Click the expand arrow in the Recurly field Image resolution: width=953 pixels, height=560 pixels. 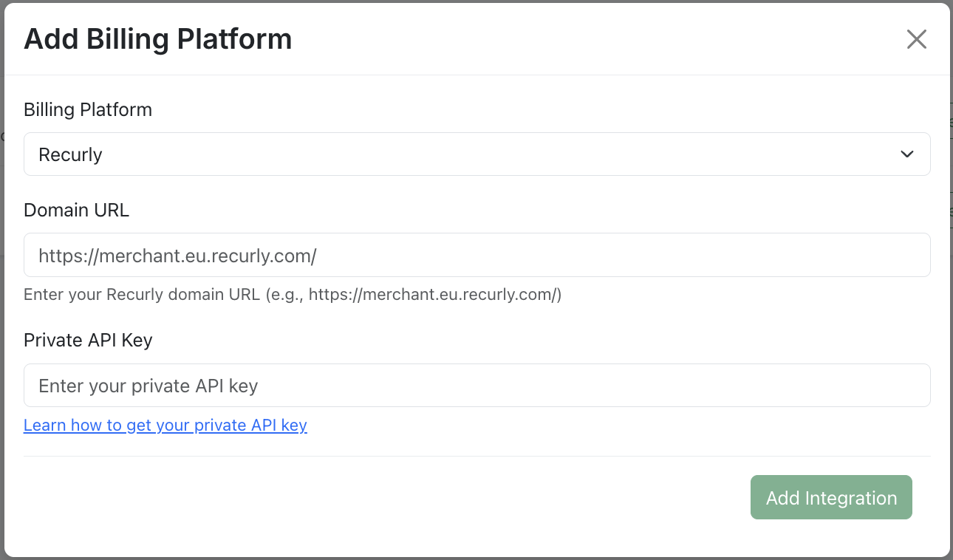(906, 154)
